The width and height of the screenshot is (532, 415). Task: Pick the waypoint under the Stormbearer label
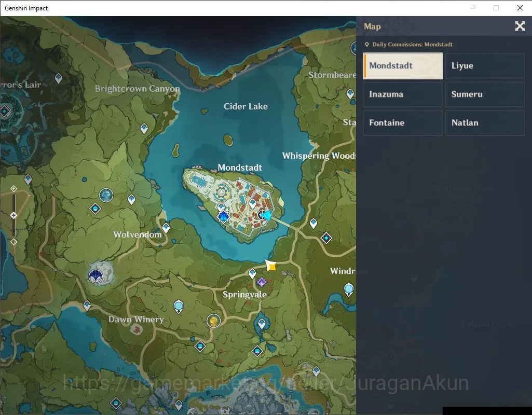tap(350, 93)
